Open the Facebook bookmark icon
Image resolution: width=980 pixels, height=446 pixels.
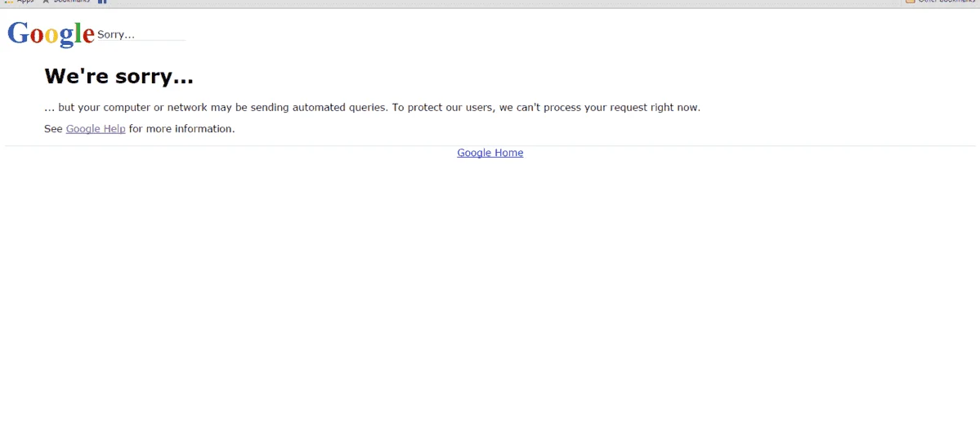[x=102, y=2]
